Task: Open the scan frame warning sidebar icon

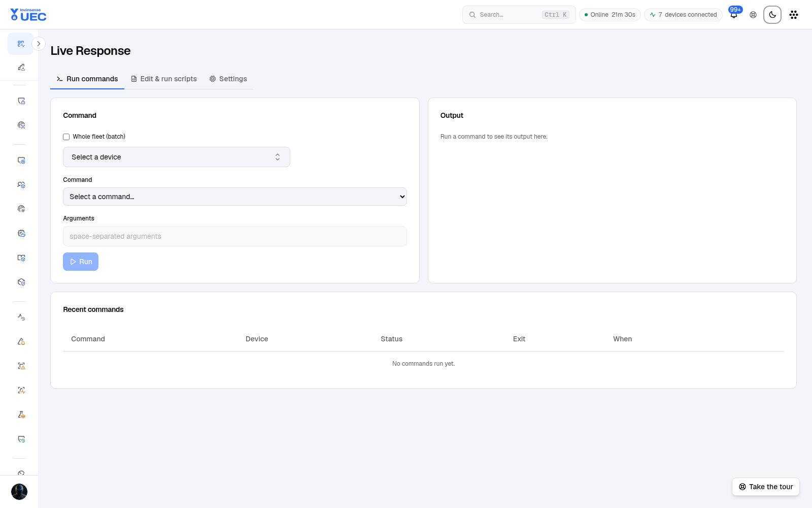Action: click(x=21, y=366)
